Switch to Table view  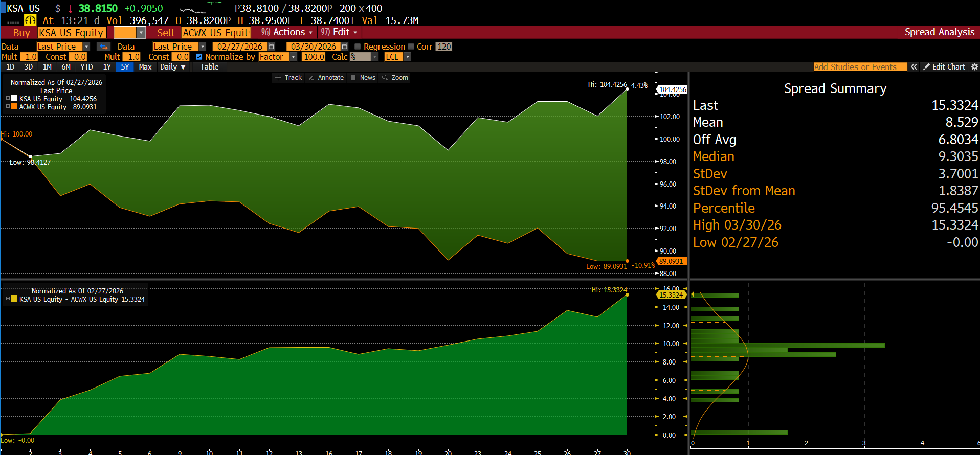pyautogui.click(x=209, y=67)
